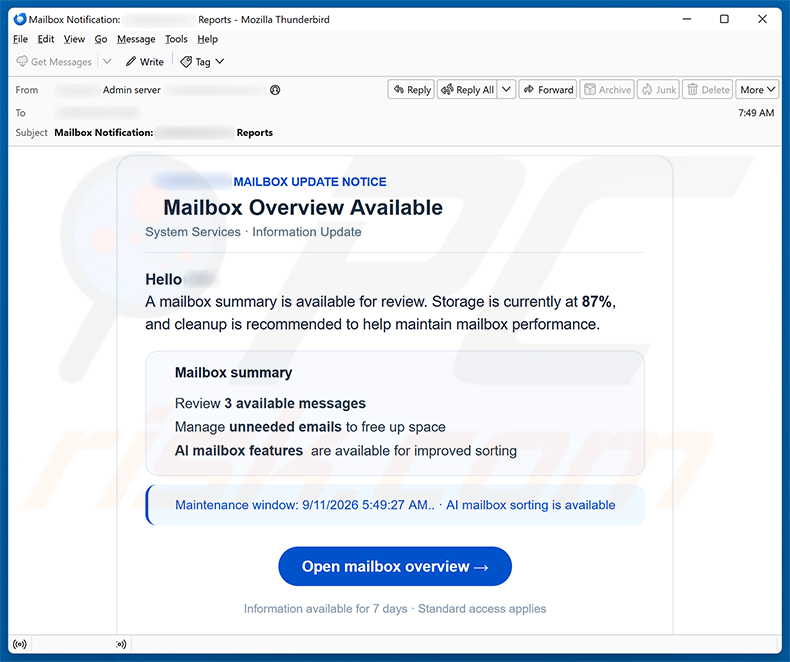Click the Get Messages download icon
This screenshot has width=790, height=662.
tap(22, 61)
